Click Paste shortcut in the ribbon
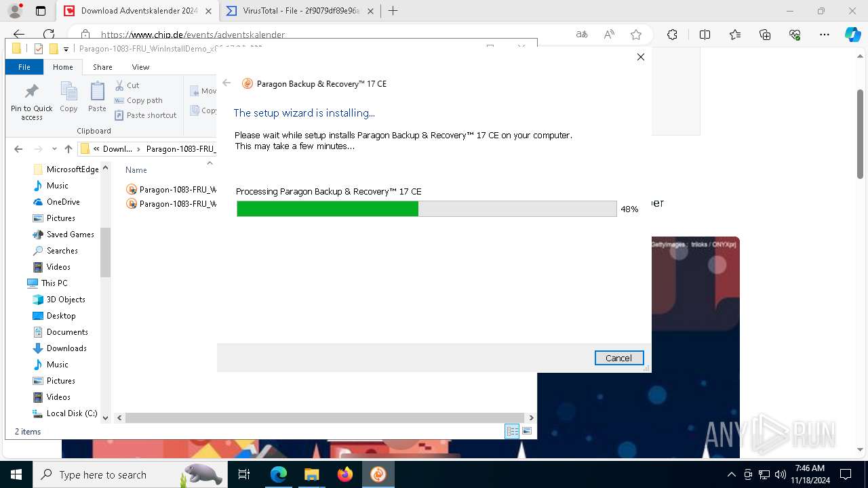 coord(145,115)
